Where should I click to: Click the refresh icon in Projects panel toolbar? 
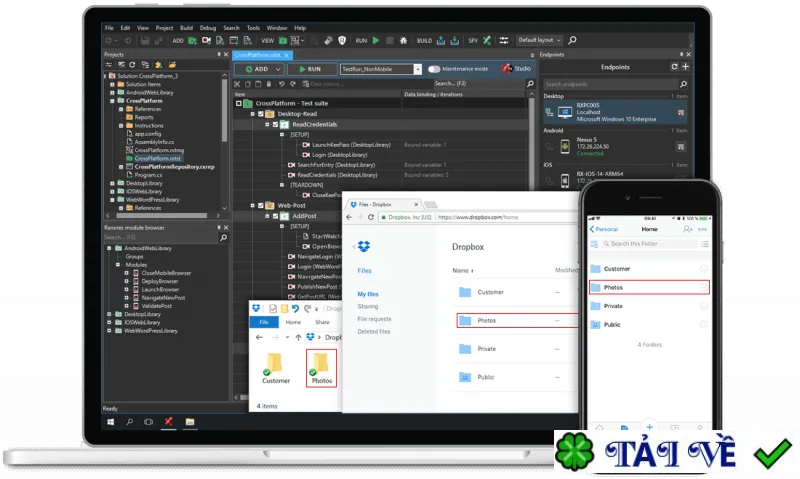[x=132, y=65]
